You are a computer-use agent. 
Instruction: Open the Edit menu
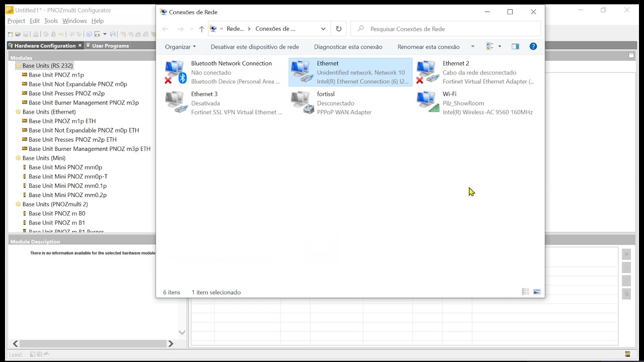coord(35,21)
